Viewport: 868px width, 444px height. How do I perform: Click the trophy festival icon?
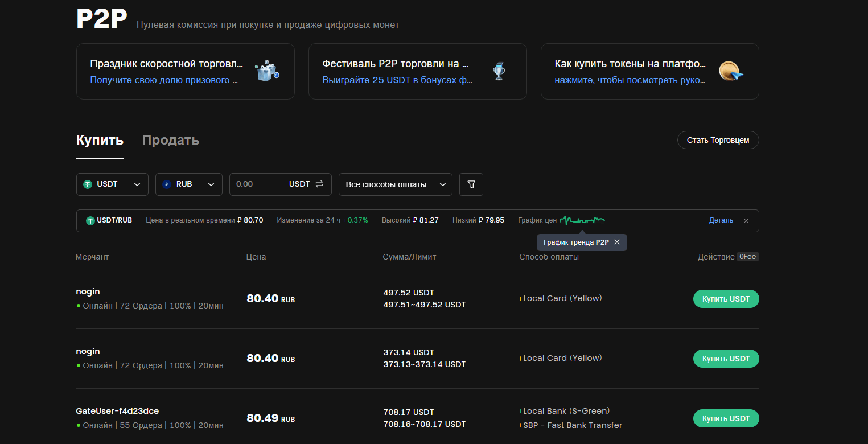499,72
